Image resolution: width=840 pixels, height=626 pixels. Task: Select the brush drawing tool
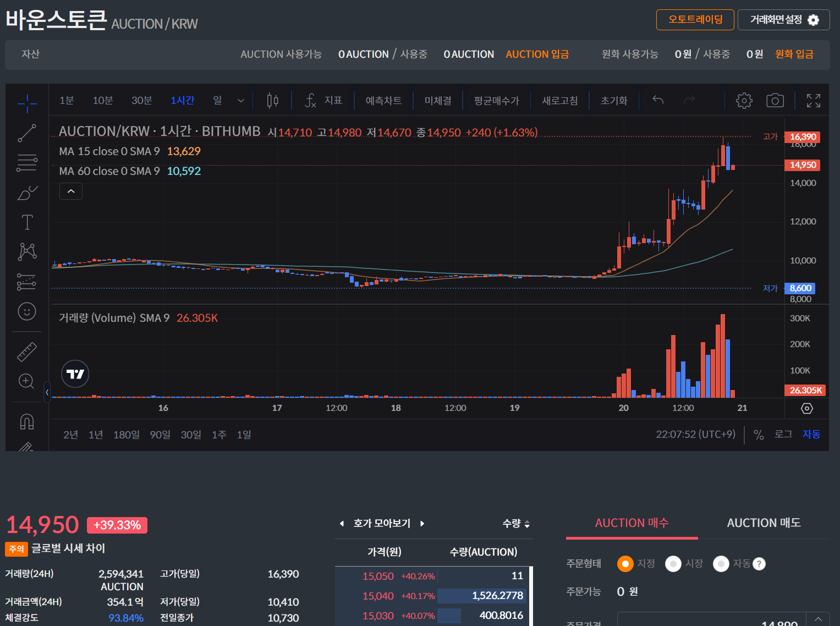tap(27, 193)
